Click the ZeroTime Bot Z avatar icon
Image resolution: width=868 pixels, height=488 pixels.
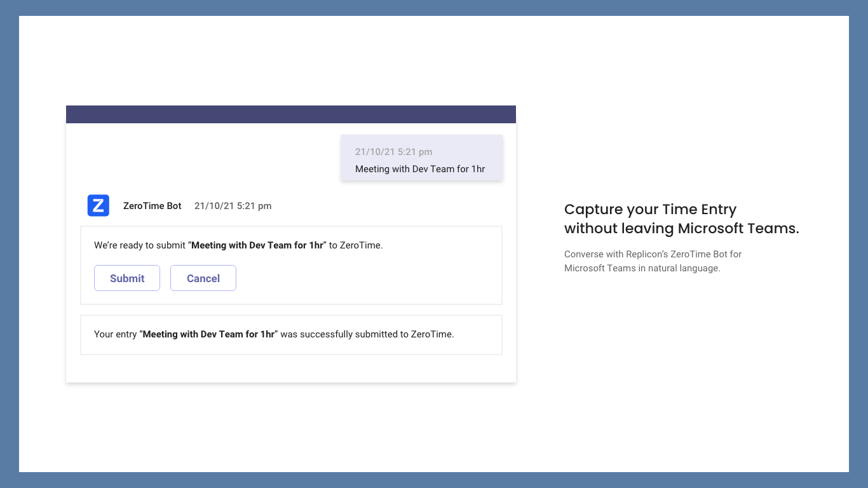[x=98, y=206]
